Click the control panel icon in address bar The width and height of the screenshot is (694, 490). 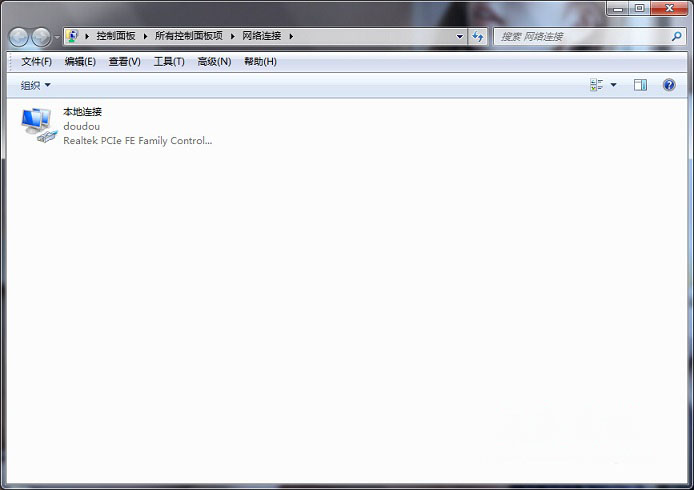coord(72,36)
